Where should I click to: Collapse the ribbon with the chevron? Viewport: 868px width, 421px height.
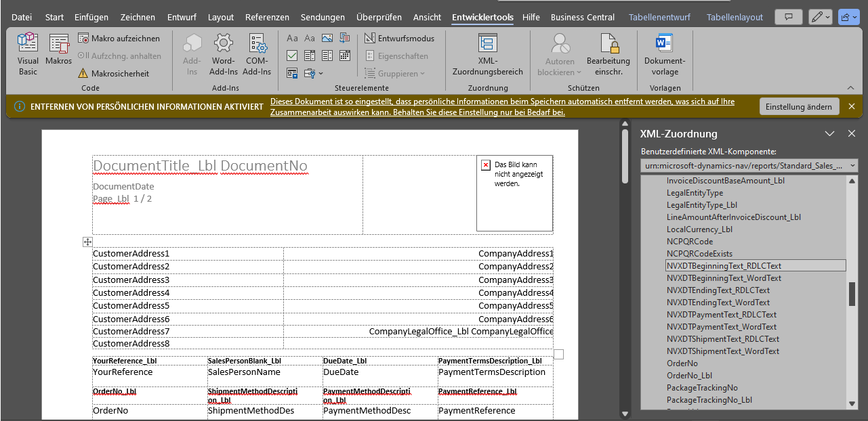coord(850,88)
